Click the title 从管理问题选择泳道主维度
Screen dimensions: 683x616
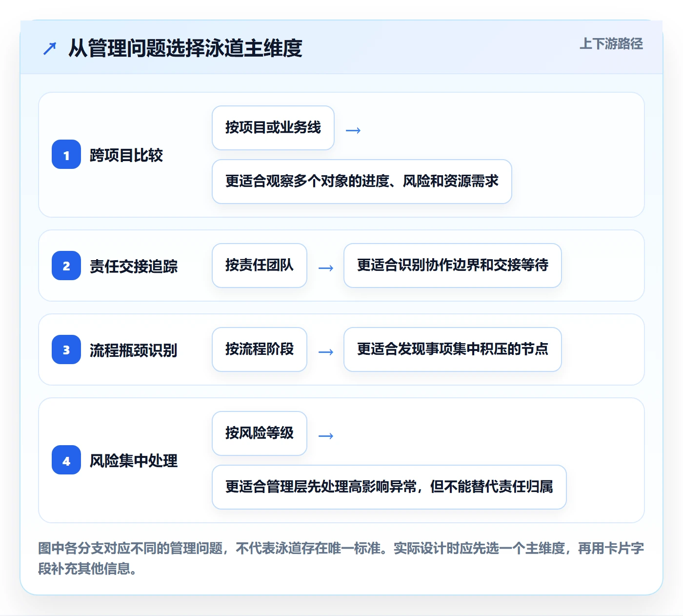point(185,48)
